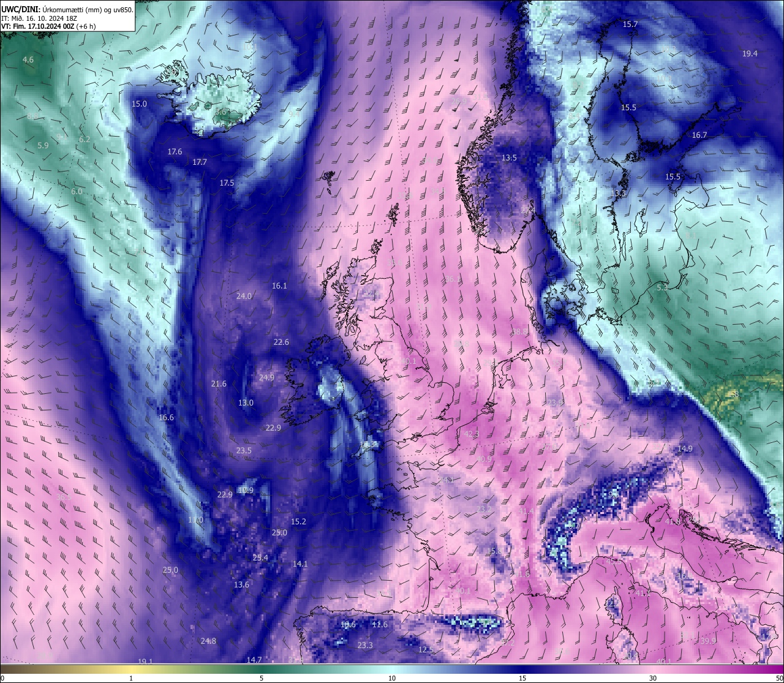This screenshot has width=784, height=683.
Task: Click the colorbar tick label 15
Action: pyautogui.click(x=522, y=678)
